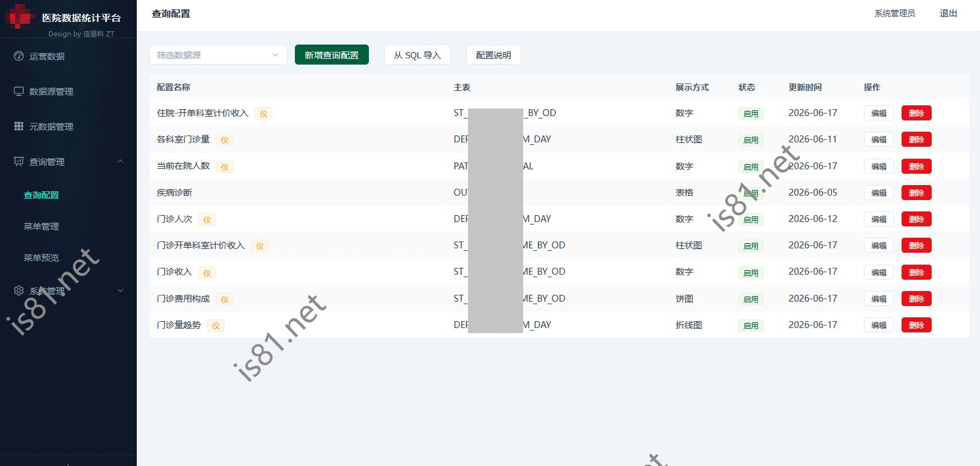
Task: Collapse the 查询管理 submenu chevron
Action: [x=120, y=161]
